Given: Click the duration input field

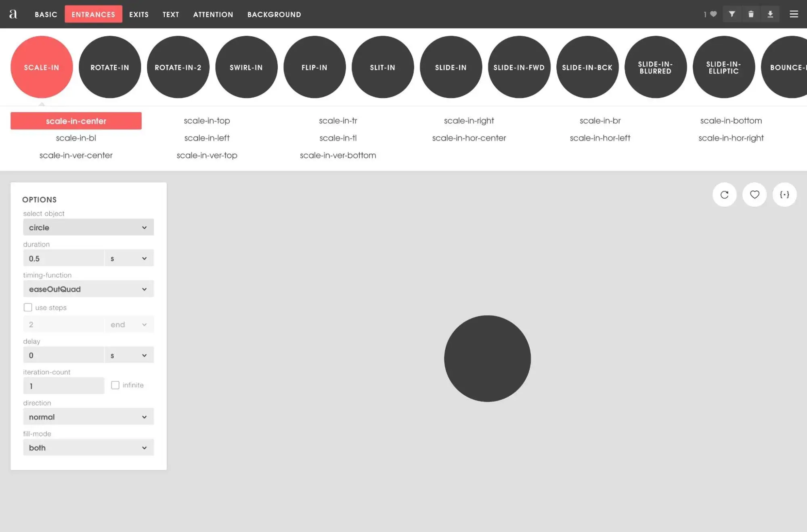Looking at the screenshot, I should tap(64, 258).
